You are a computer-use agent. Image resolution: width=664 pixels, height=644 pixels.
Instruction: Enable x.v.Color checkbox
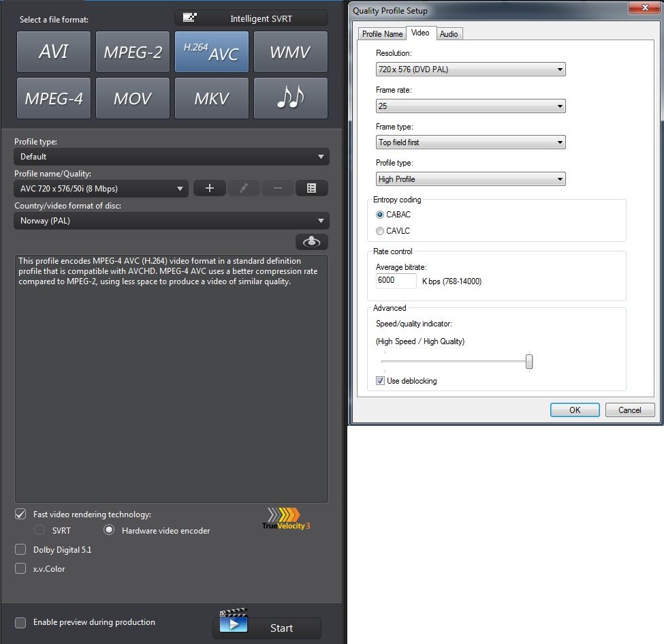pyautogui.click(x=20, y=568)
